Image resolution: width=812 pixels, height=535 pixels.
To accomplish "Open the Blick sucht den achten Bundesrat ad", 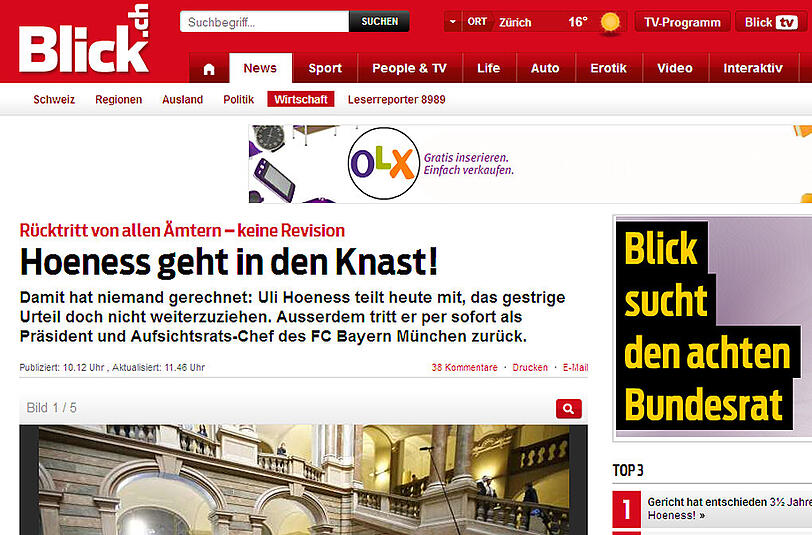I will 713,328.
